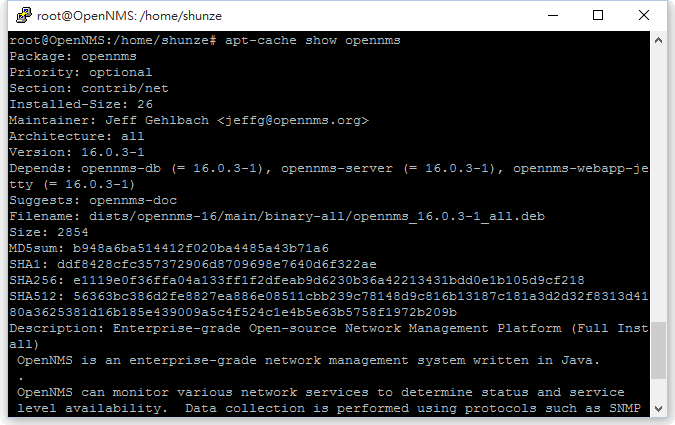
Task: Click the Section contrib/net line
Action: 89,88
